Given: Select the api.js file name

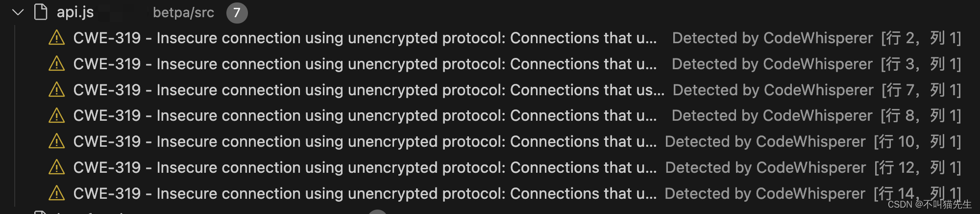Looking at the screenshot, I should pos(75,12).
